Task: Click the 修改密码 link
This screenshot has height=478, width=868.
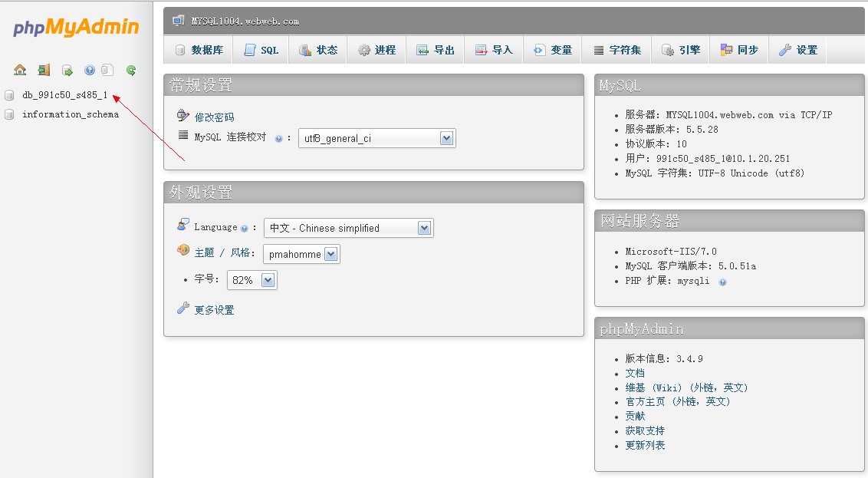Action: (214, 117)
